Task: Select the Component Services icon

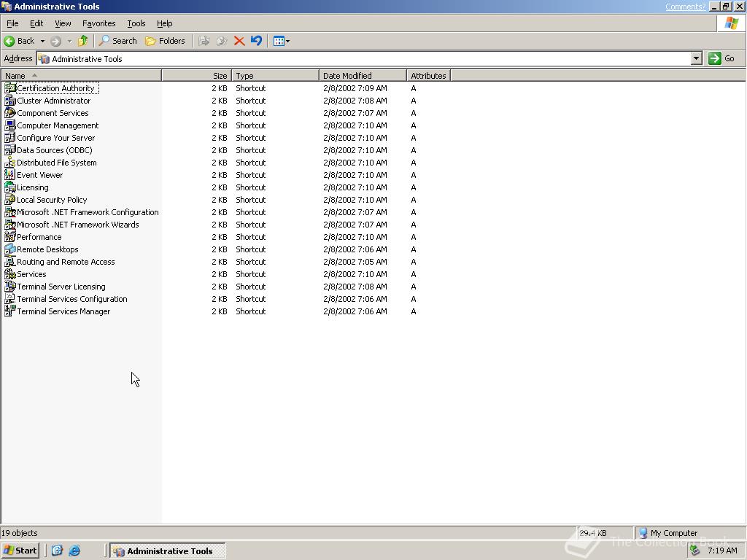Action: pyautogui.click(x=10, y=113)
